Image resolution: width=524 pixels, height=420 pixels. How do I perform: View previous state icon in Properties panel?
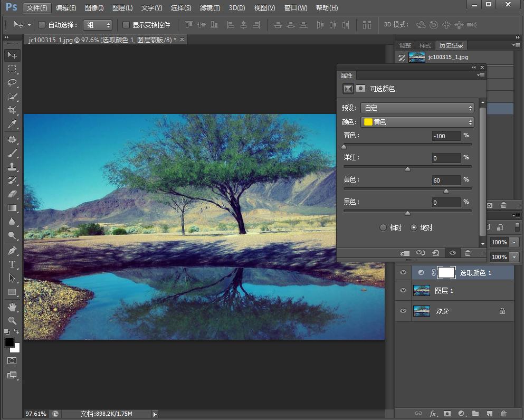point(420,253)
